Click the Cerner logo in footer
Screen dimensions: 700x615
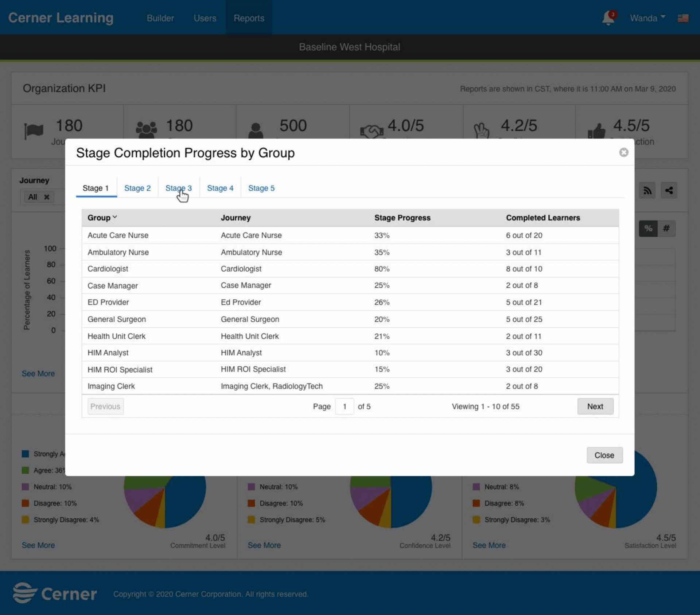click(x=55, y=593)
